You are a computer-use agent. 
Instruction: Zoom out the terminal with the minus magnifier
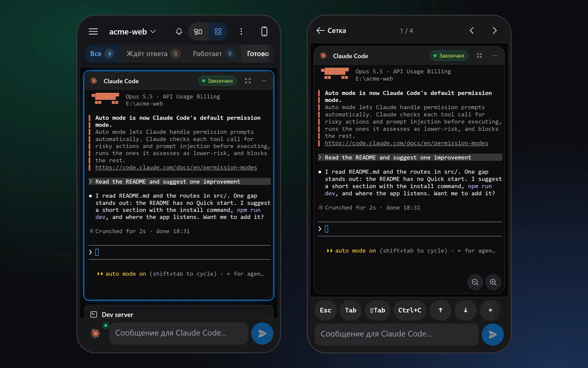point(475,282)
